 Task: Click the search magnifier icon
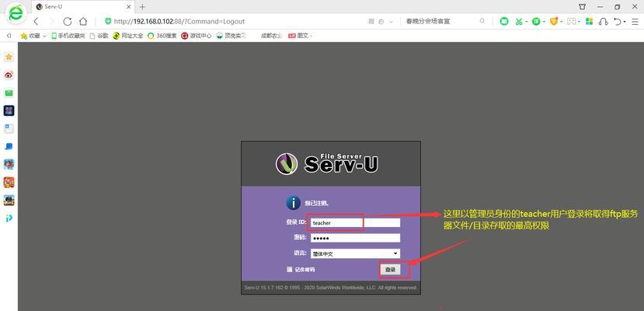click(x=482, y=21)
